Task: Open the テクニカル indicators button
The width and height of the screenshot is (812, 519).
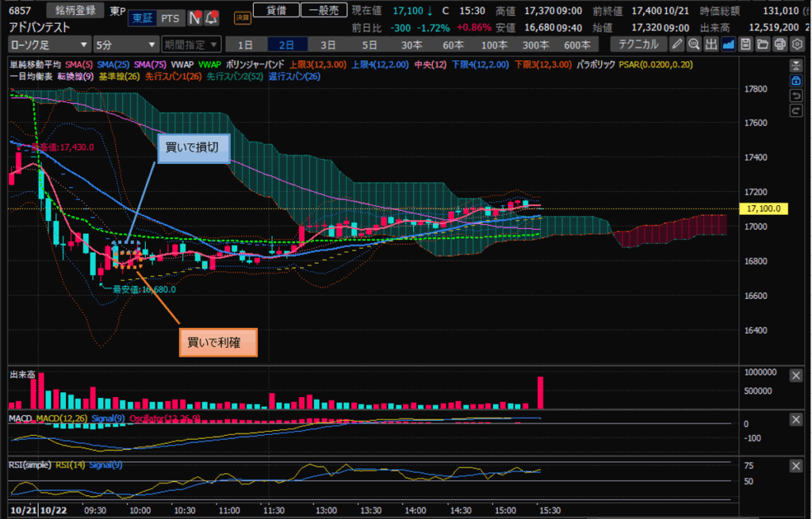Action: (x=638, y=44)
